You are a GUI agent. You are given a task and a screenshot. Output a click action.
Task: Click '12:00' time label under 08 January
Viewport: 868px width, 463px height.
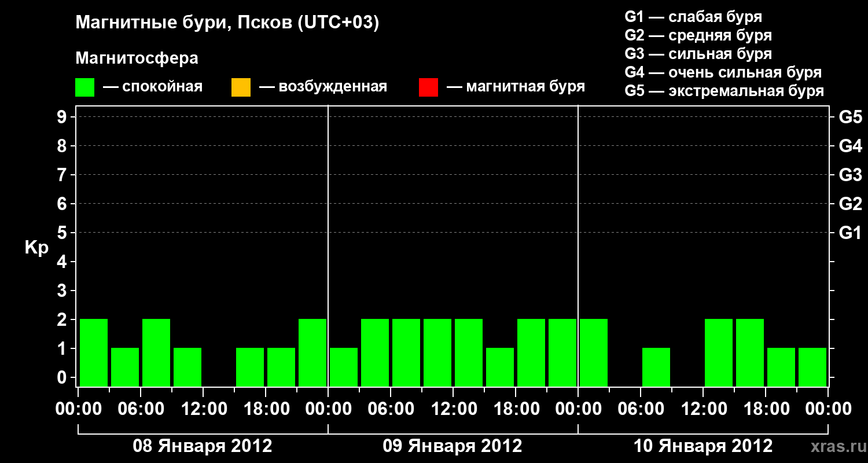(x=203, y=409)
